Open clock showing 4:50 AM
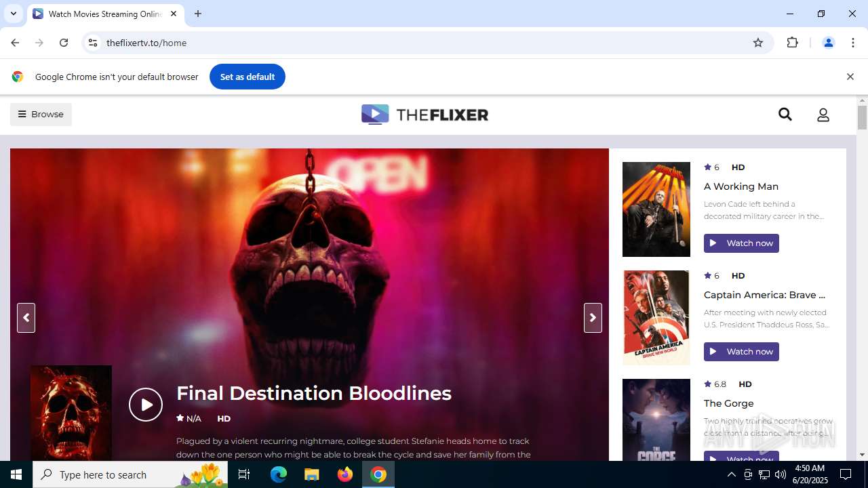The height and width of the screenshot is (488, 868). (809, 474)
